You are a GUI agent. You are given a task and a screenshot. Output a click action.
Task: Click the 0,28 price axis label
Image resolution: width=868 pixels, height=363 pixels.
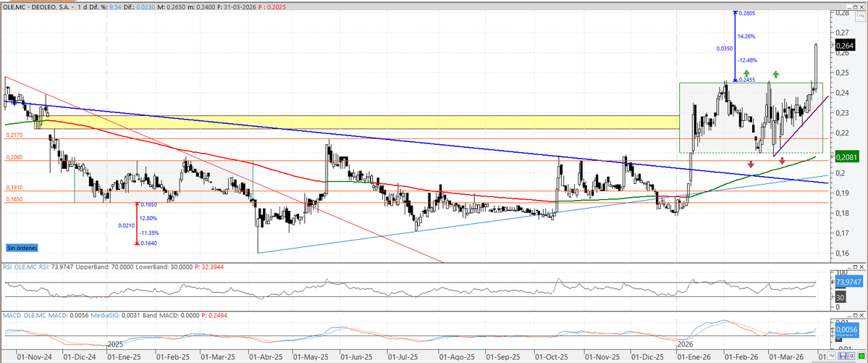pos(842,13)
